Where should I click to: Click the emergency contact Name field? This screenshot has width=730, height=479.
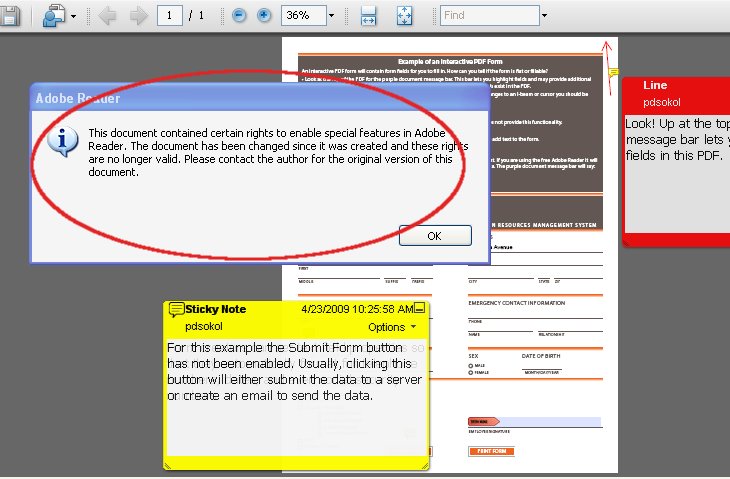[x=500, y=327]
